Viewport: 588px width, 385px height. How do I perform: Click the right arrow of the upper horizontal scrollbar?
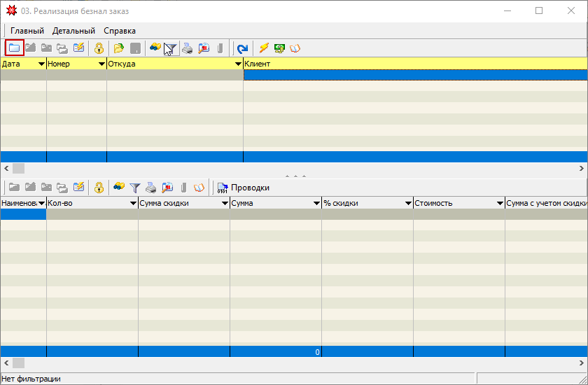582,168
